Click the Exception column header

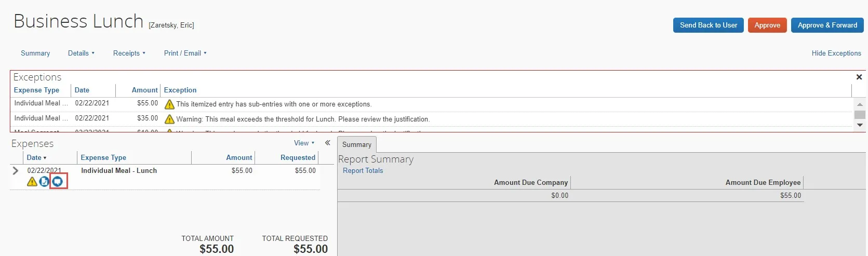180,90
